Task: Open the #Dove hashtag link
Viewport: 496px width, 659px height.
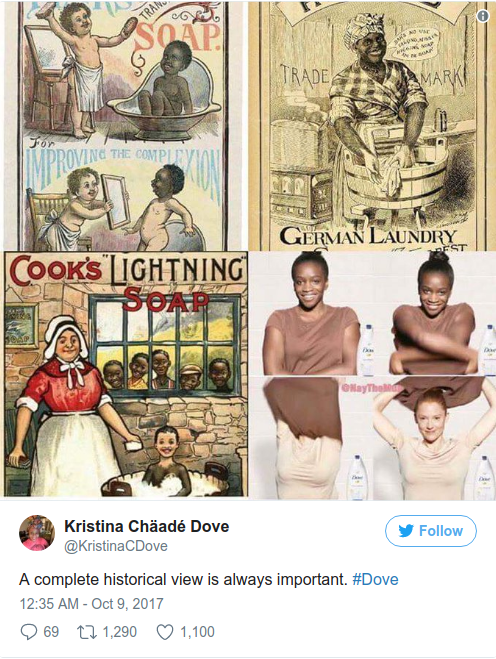Action: tap(375, 580)
